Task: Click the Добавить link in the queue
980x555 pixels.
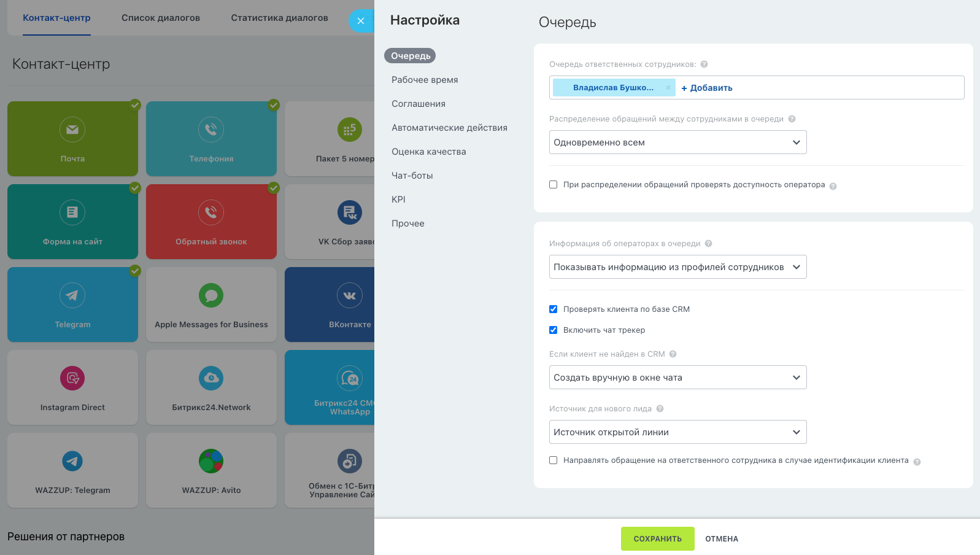Action: [x=707, y=88]
